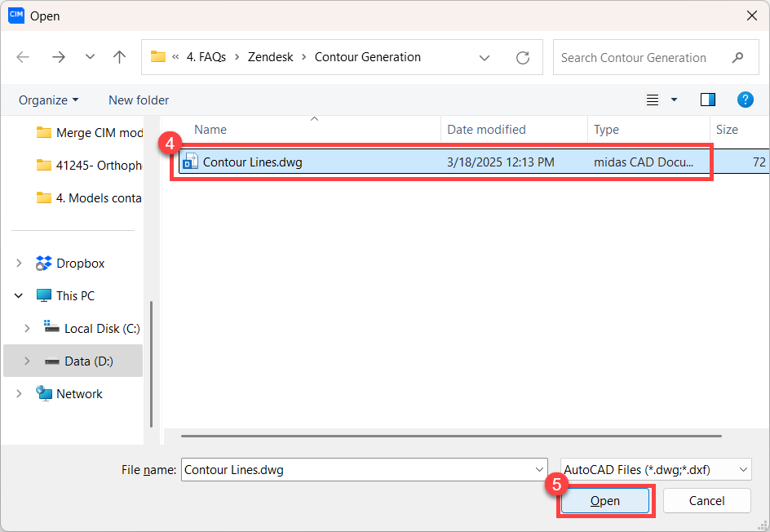
Task: Expand the Network tree node
Action: [x=19, y=393]
